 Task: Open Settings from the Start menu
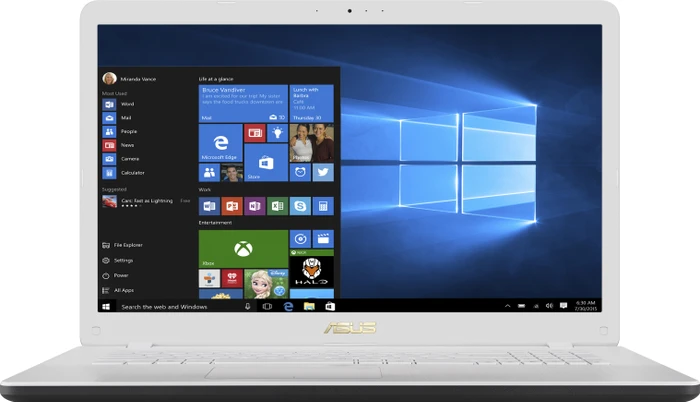point(118,260)
